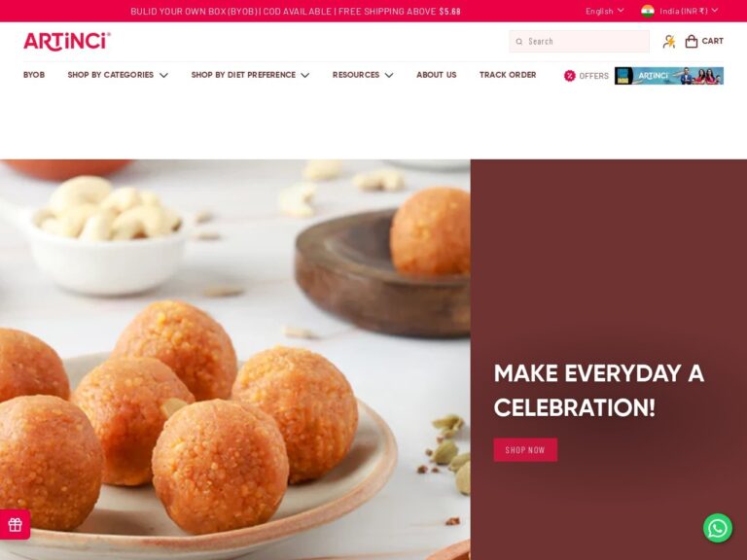Expand the Resources dropdown
747x560 pixels.
point(363,75)
